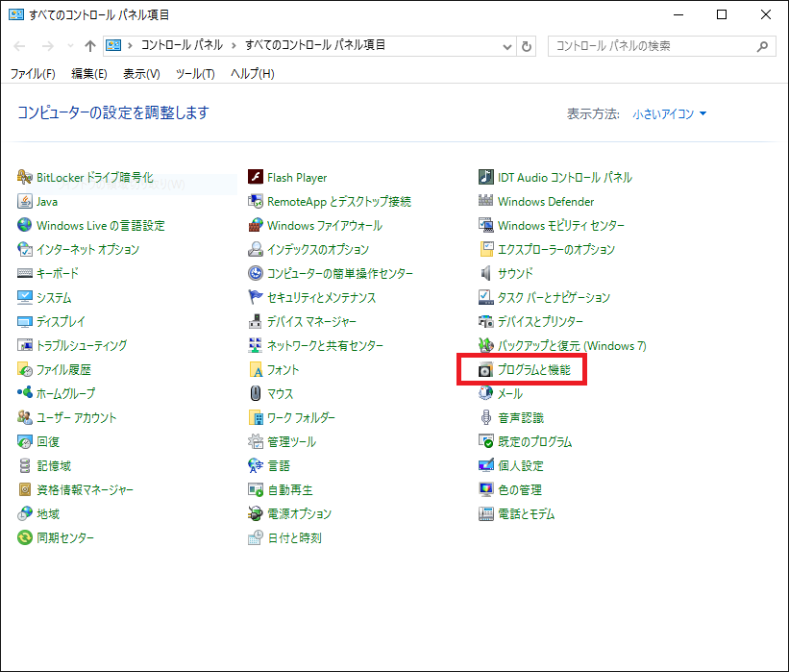Click the キーボード keyboard icon

25,273
